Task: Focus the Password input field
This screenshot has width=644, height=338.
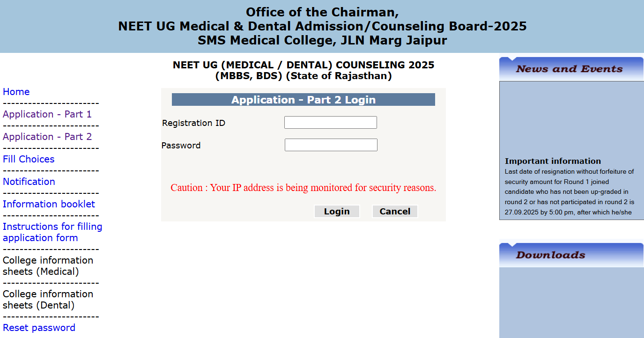Action: (x=331, y=145)
